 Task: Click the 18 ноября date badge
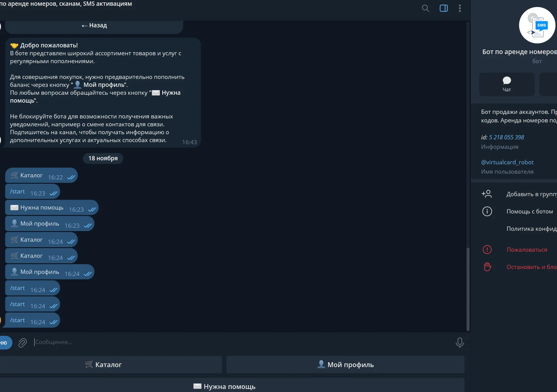pyautogui.click(x=103, y=158)
